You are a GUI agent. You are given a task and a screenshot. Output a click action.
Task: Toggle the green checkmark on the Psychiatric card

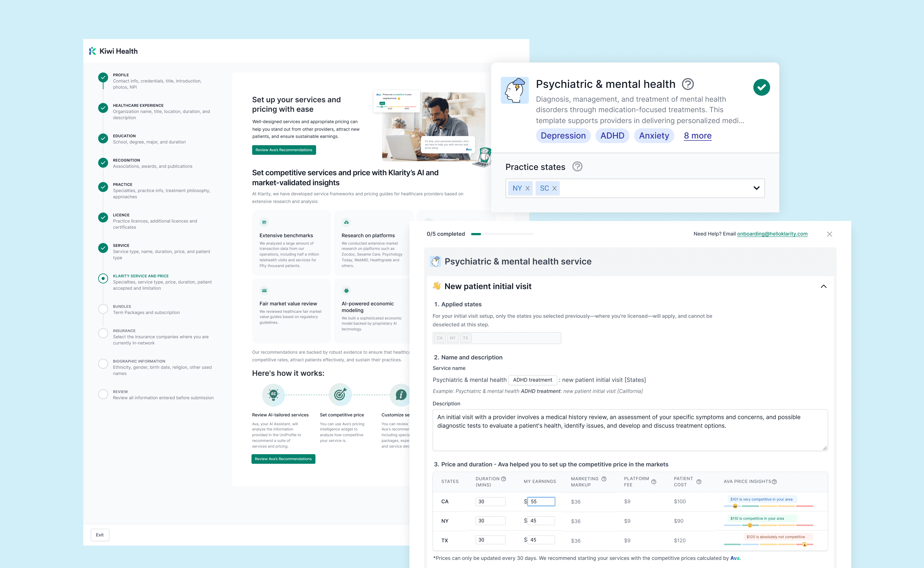[762, 87]
